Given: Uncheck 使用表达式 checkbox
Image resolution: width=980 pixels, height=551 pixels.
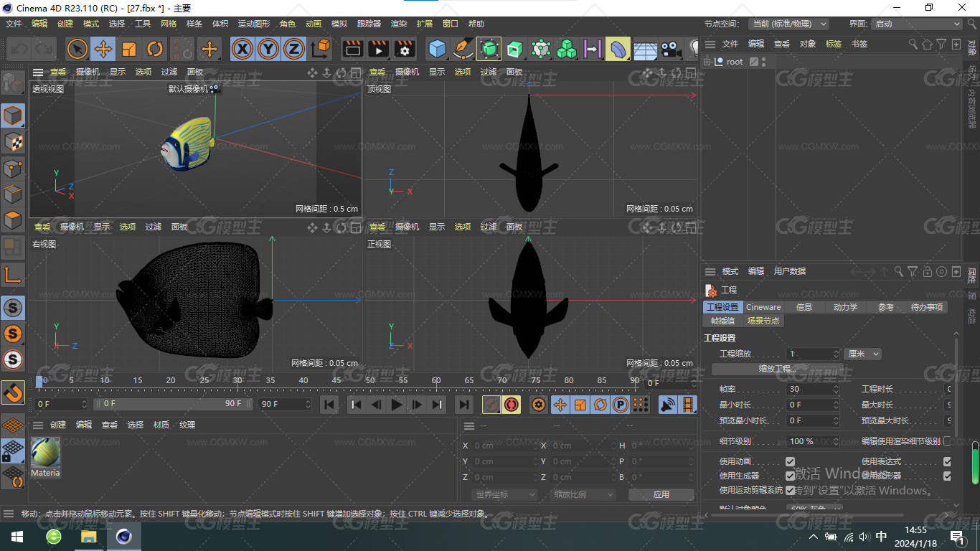Looking at the screenshot, I should click(x=947, y=461).
